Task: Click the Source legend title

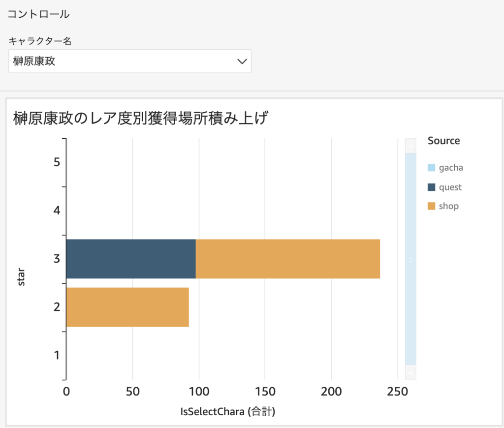Action: (x=443, y=141)
